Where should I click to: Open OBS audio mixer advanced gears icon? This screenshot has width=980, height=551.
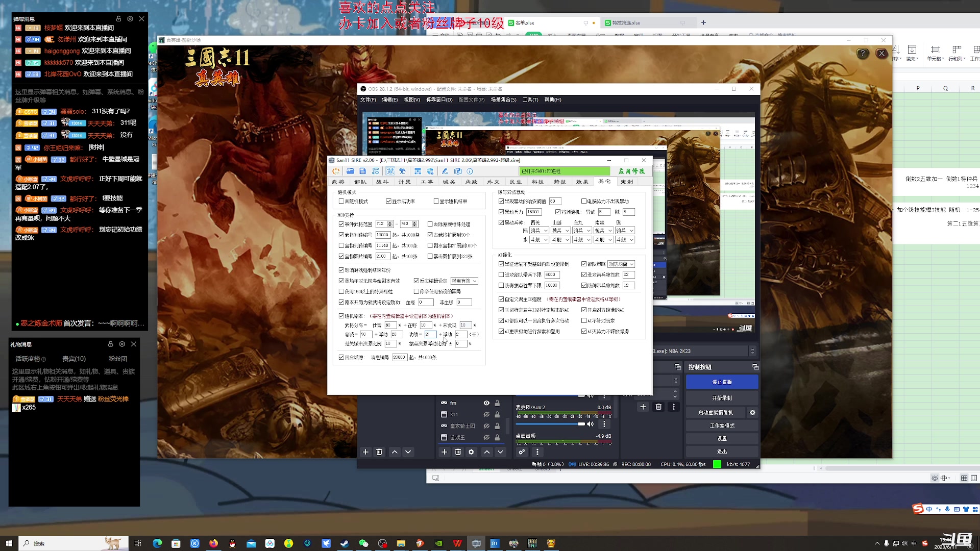522,452
